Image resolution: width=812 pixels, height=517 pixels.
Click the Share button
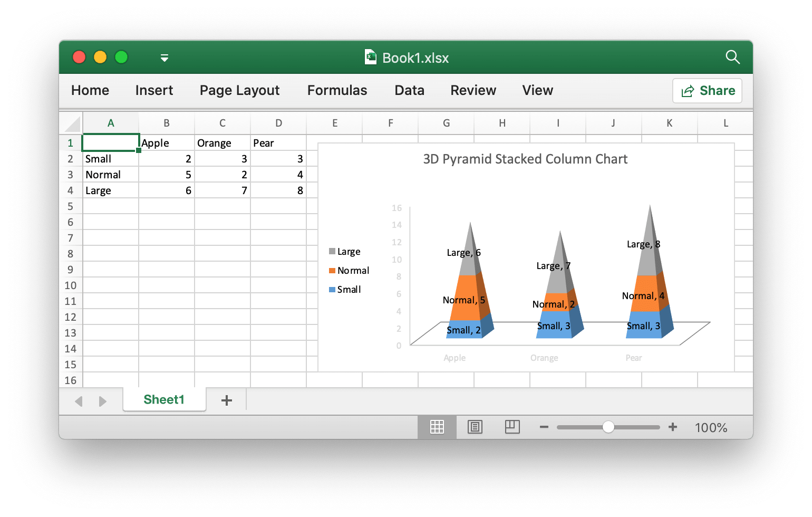[x=707, y=90]
